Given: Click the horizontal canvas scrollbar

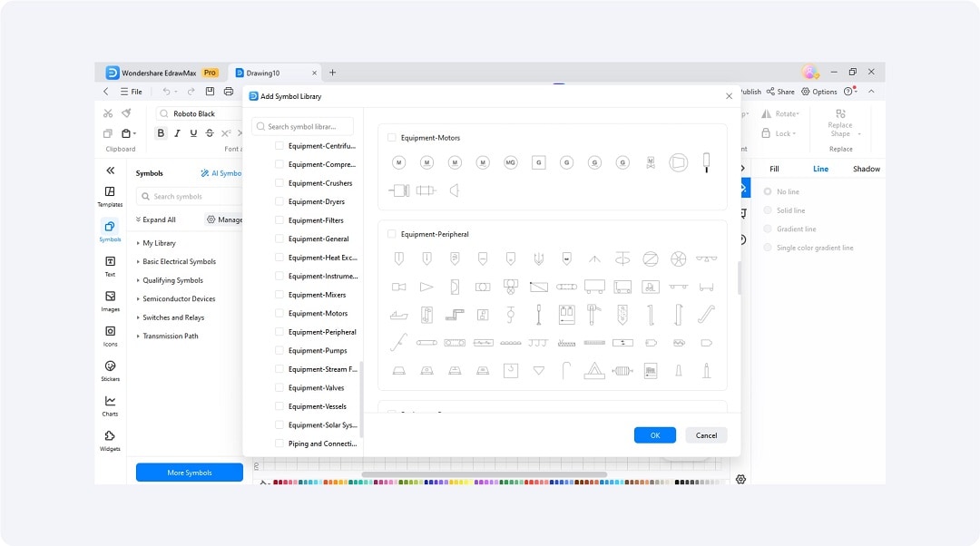Looking at the screenshot, I should 485,474.
